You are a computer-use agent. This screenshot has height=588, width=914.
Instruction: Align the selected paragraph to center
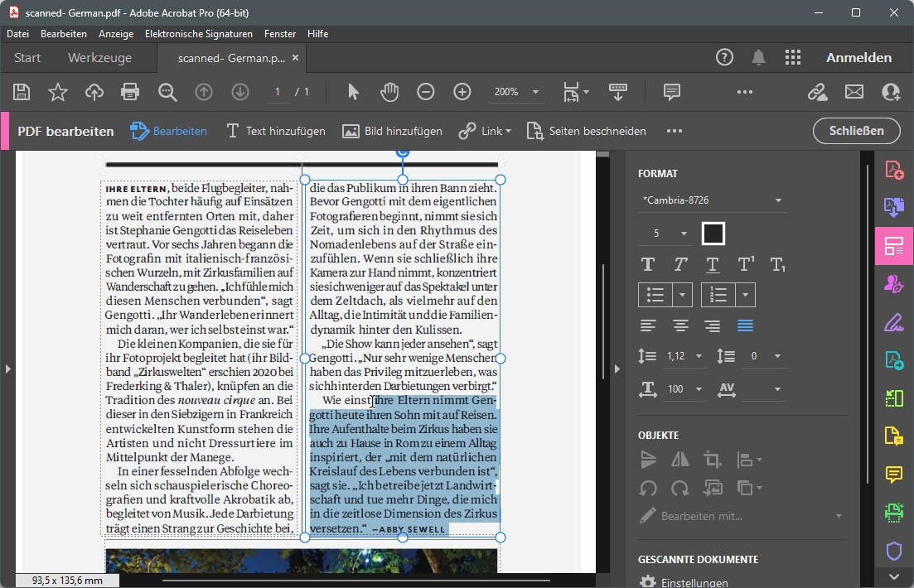coord(679,326)
